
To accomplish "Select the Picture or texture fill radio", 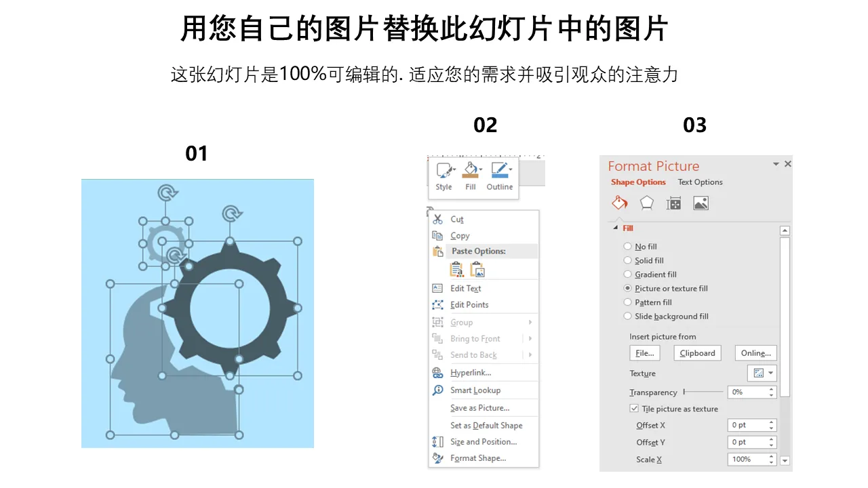I will pyautogui.click(x=627, y=288).
